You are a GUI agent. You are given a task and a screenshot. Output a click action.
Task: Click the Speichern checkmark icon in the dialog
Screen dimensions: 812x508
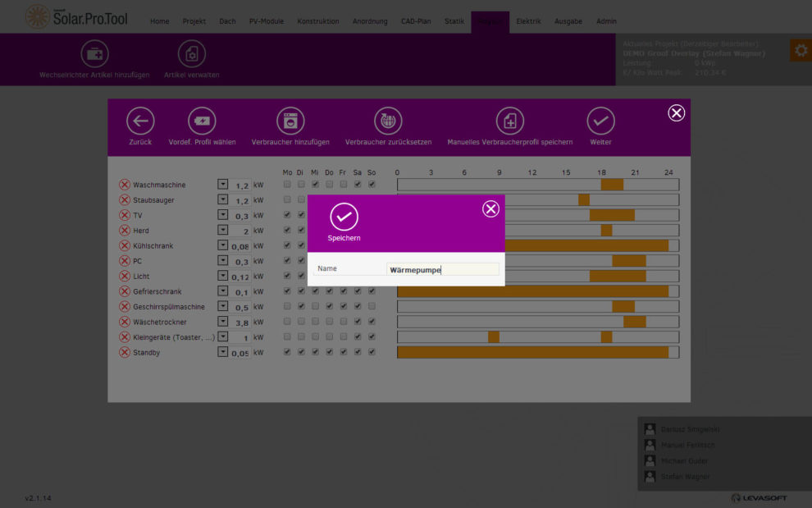pyautogui.click(x=344, y=217)
